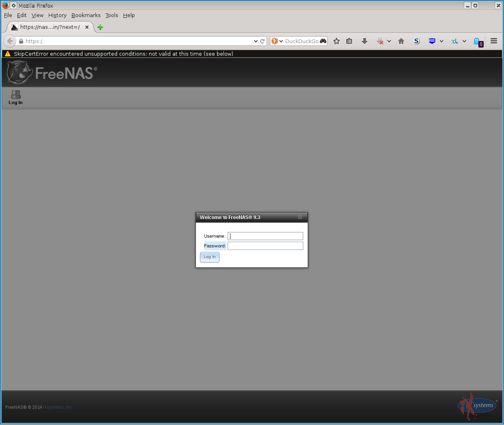Open the downloads arrow icon
Viewport: 504px width, 425px height.
click(x=365, y=41)
